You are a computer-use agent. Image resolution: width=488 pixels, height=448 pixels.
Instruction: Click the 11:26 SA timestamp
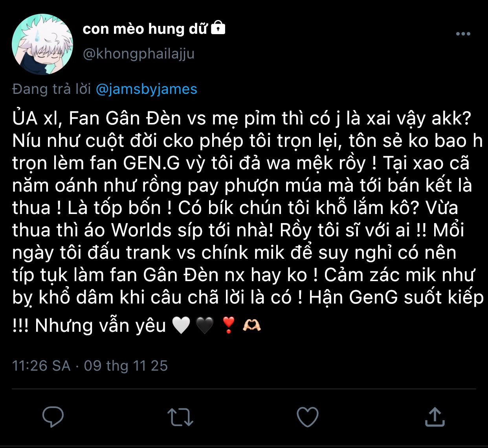click(41, 366)
